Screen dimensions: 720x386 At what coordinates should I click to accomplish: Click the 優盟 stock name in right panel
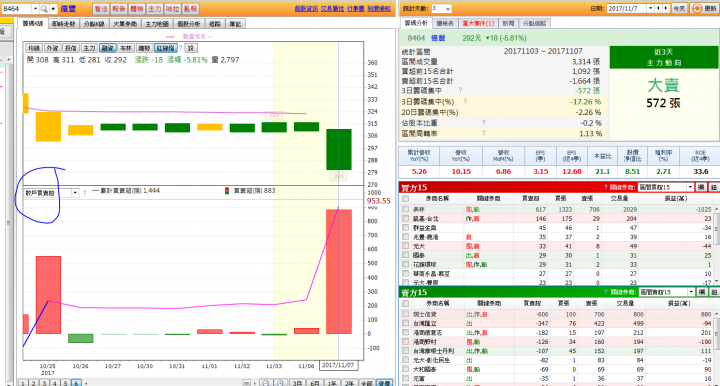tap(438, 38)
